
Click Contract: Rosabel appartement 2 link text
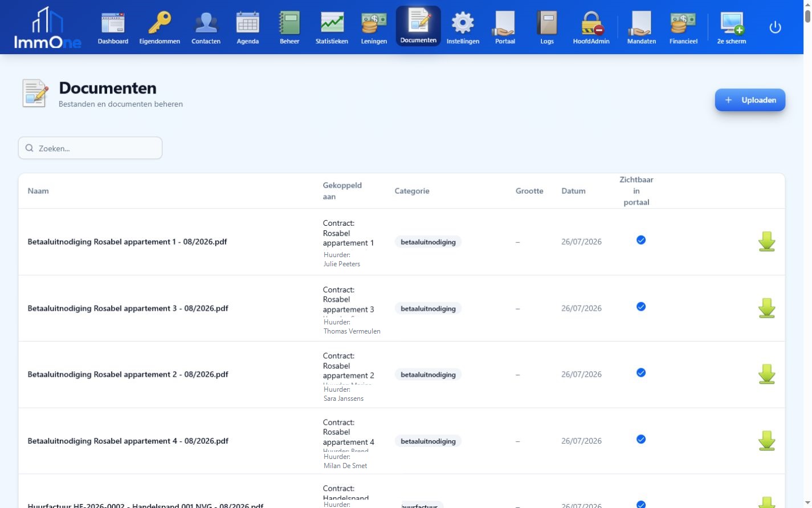point(348,366)
